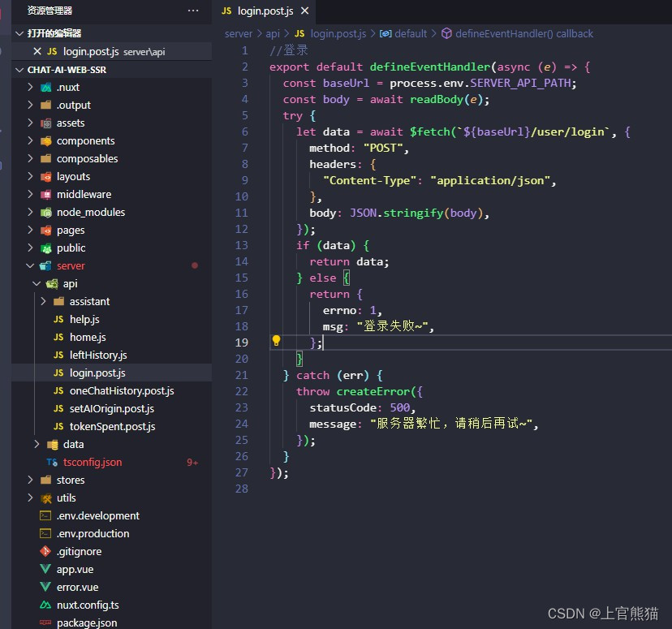Expand the middleware folder chevron
Viewport: 672px width, 629px height.
(x=30, y=194)
